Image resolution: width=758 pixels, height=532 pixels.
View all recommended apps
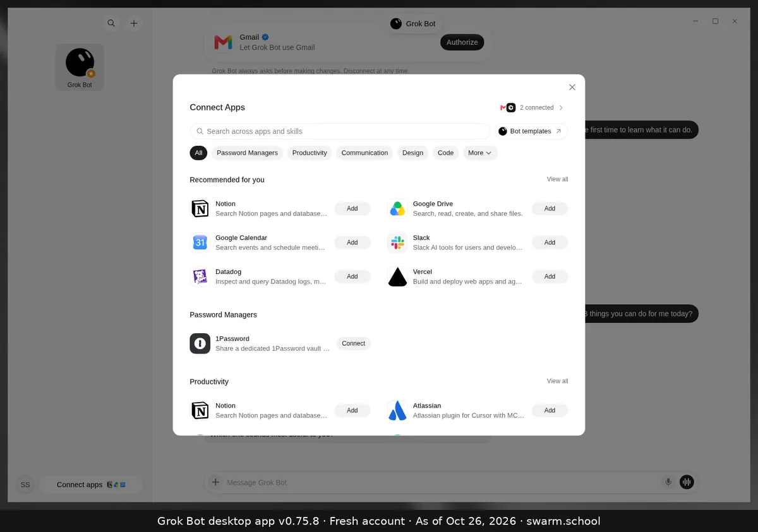tap(557, 179)
